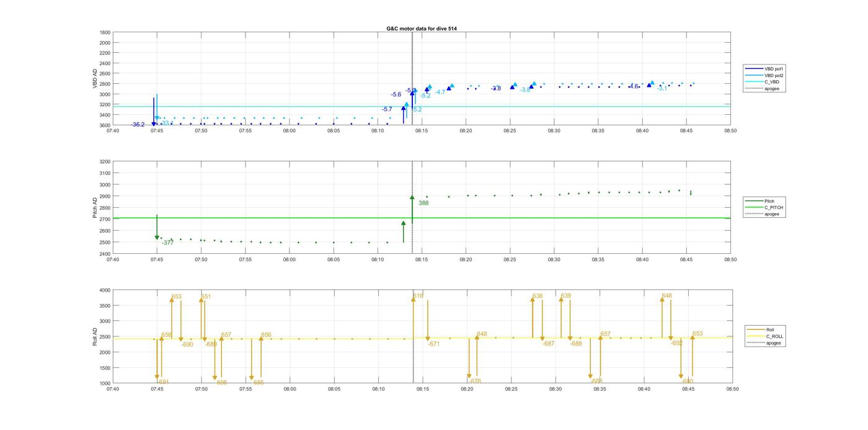The image size is (868, 430).
Task: Click the '4000' tick on the Roll axis
Action: coord(105,290)
